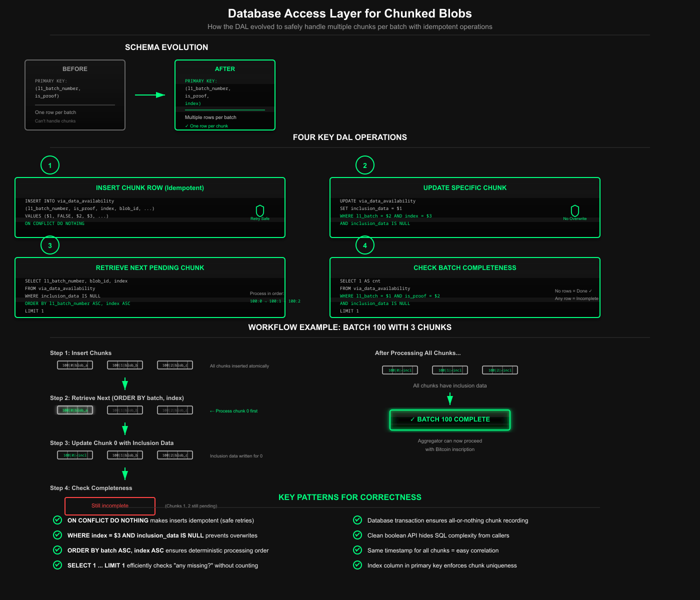Click the numbered circle 4 badge

coord(365,245)
